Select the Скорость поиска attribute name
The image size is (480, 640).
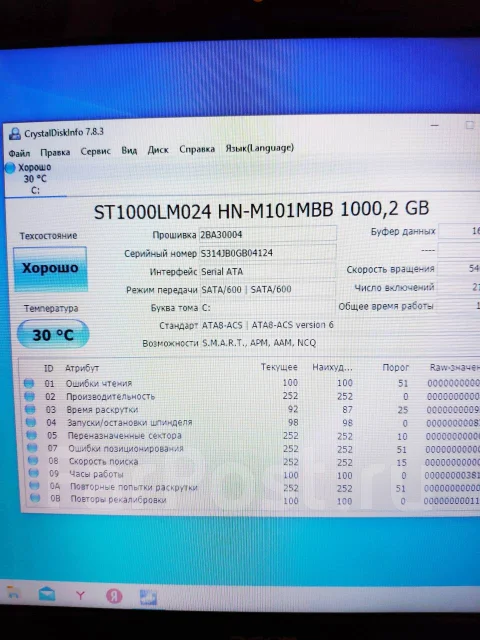pyautogui.click(x=104, y=461)
